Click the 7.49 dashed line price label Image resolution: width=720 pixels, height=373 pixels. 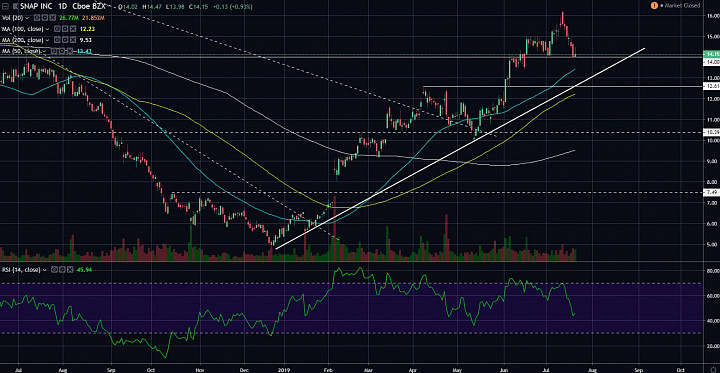(x=710, y=192)
